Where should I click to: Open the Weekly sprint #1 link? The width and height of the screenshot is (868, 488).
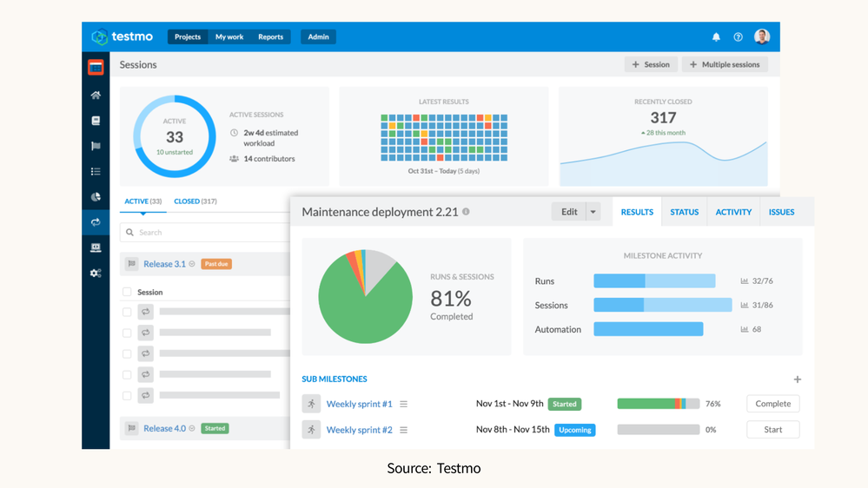click(359, 404)
